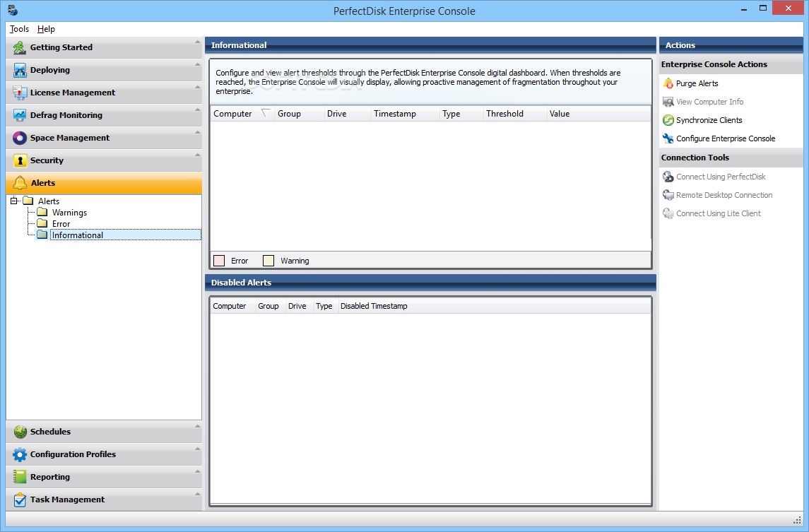The image size is (809, 532).
Task: Click the Alerts root folder label
Action: [x=49, y=201]
